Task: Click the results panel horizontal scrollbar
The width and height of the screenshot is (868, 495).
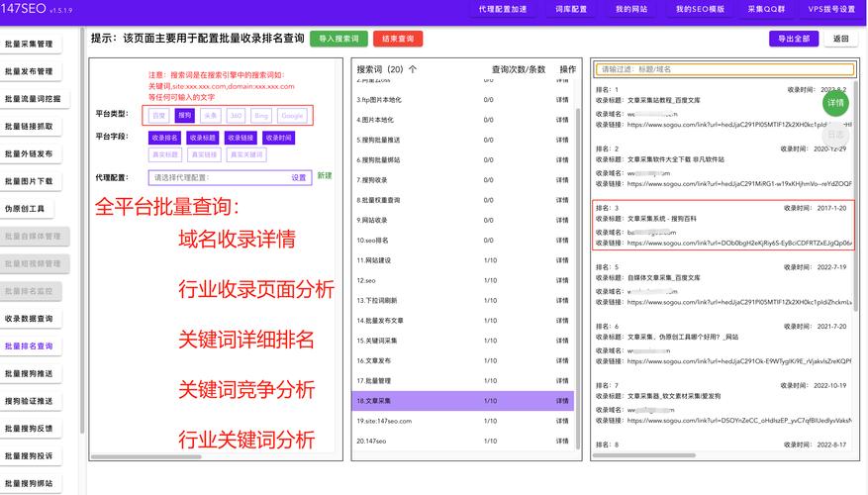Action: coord(643,455)
